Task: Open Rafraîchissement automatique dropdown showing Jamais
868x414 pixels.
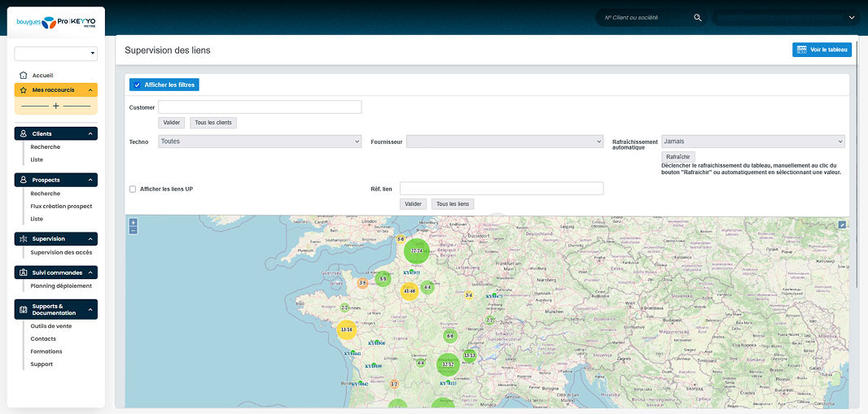Action: (x=753, y=142)
